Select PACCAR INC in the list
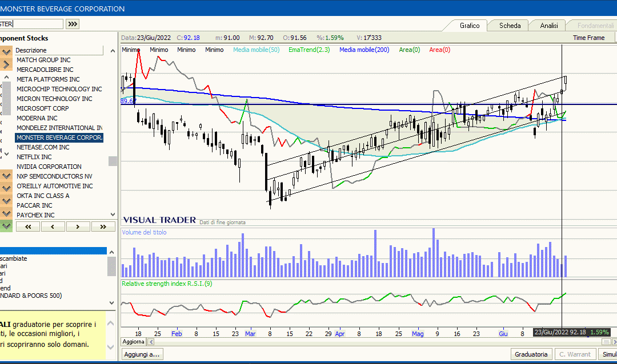Image resolution: width=617 pixels, height=364 pixels. [x=59, y=205]
